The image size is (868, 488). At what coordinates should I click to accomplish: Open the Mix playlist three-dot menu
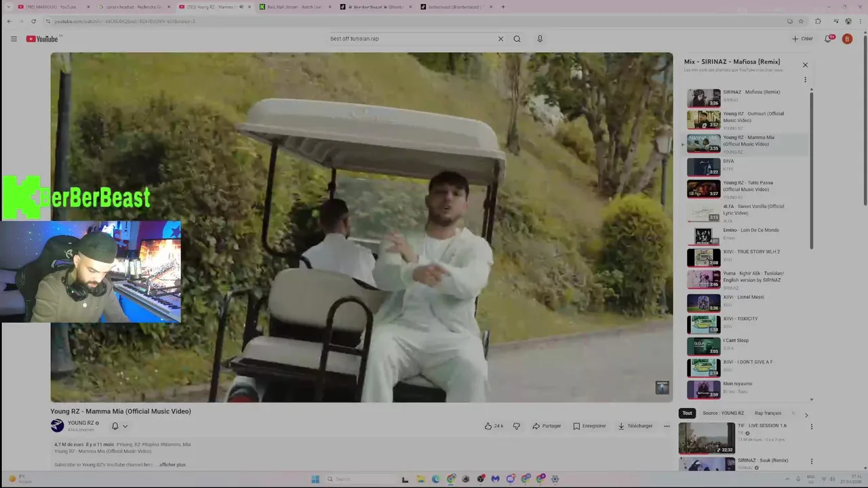point(805,79)
